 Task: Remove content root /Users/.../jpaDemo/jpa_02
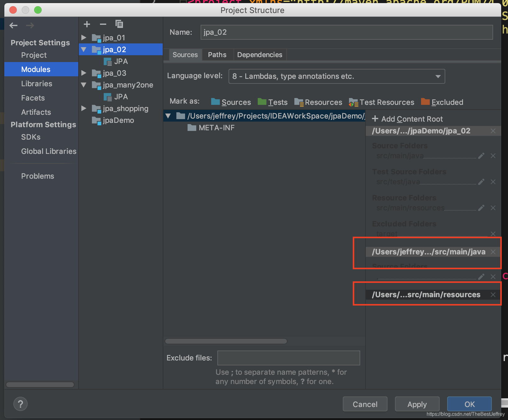(x=493, y=131)
